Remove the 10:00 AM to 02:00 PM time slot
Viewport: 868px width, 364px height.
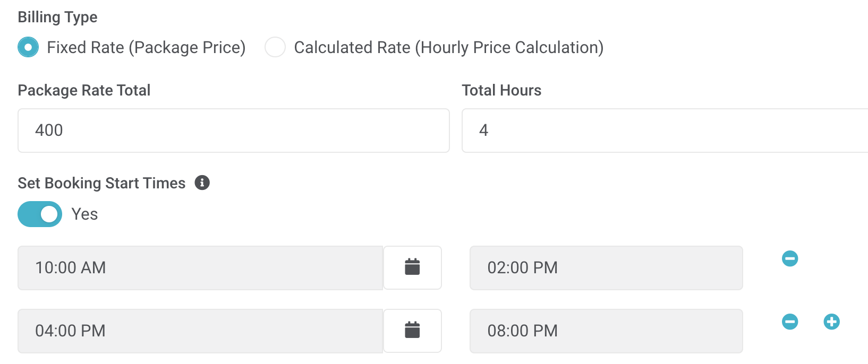click(x=790, y=258)
